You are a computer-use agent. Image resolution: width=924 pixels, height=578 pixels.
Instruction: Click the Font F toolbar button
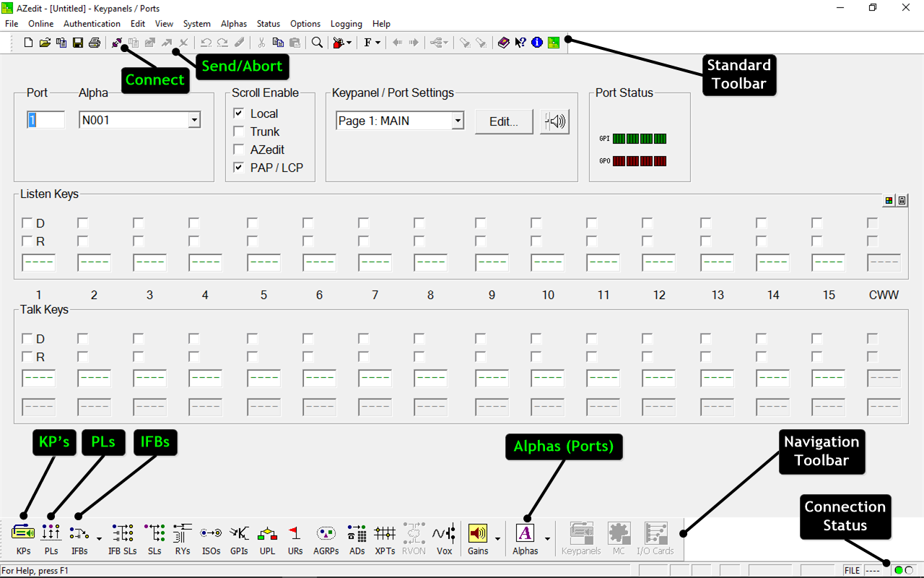click(x=367, y=43)
